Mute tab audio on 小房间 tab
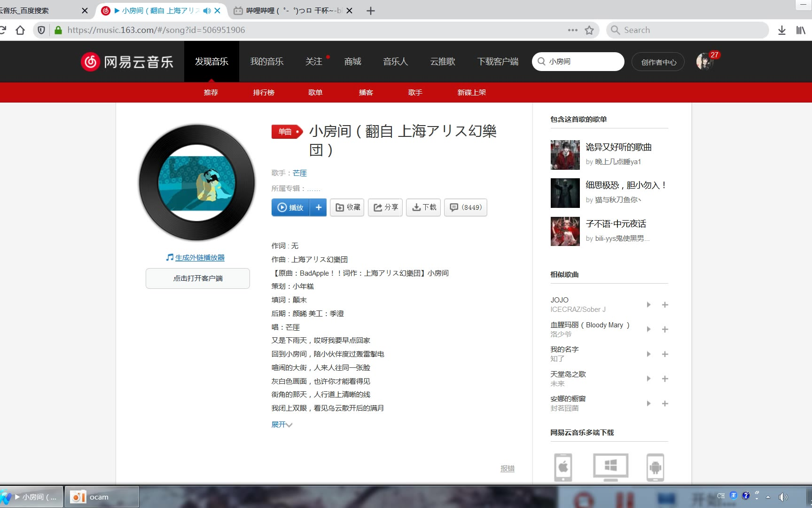This screenshot has width=812, height=508. (x=207, y=10)
